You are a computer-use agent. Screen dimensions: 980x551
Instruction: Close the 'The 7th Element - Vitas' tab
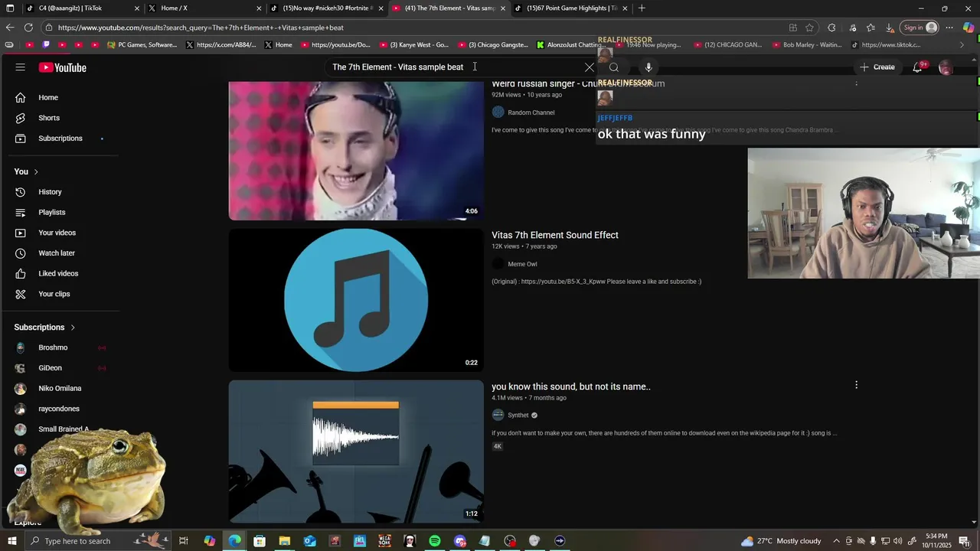click(x=503, y=8)
